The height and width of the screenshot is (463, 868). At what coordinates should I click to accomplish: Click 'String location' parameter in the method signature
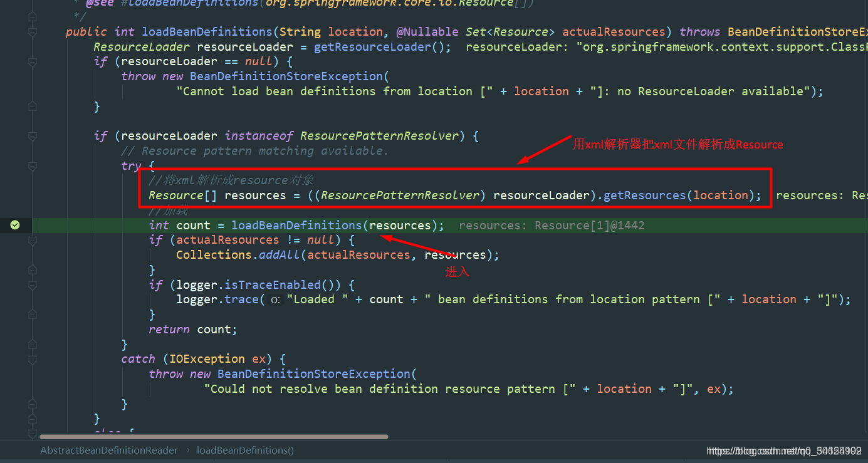coord(331,32)
